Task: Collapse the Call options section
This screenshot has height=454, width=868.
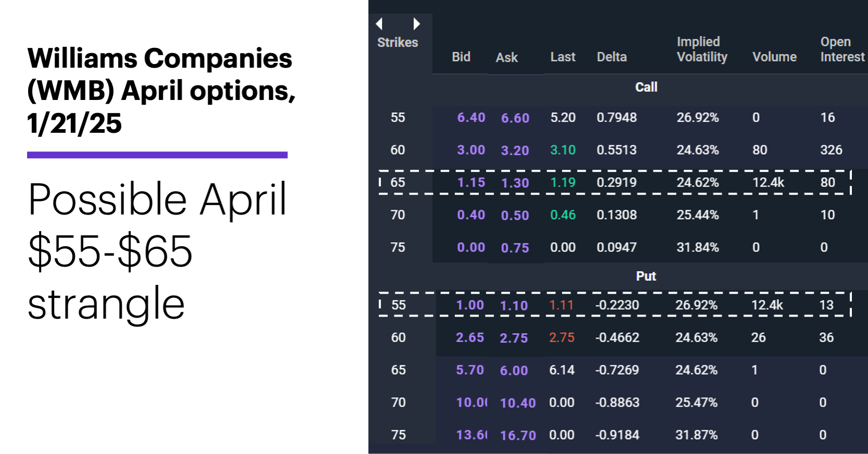Action: [x=646, y=87]
